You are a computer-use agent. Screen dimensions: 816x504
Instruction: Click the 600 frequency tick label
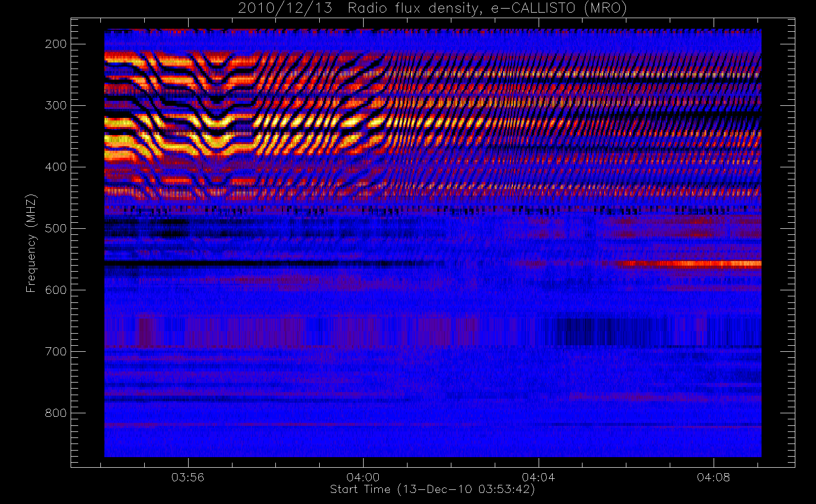point(55,290)
